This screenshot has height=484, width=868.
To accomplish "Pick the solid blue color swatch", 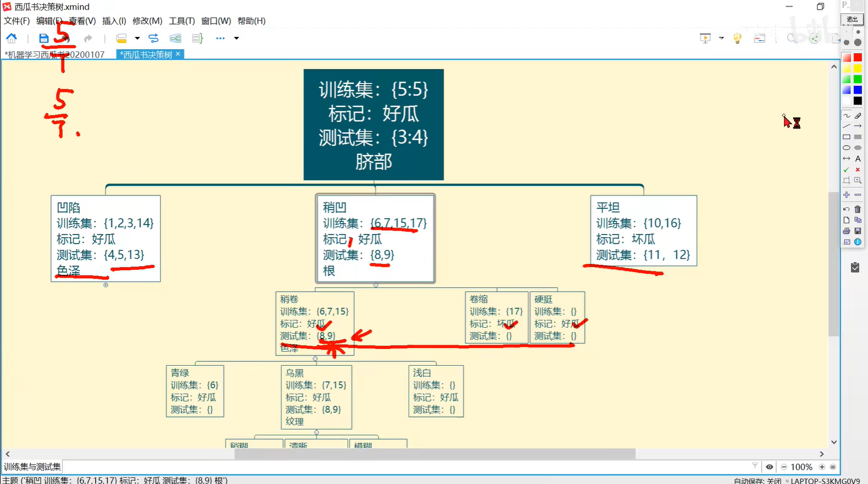I will tap(858, 90).
